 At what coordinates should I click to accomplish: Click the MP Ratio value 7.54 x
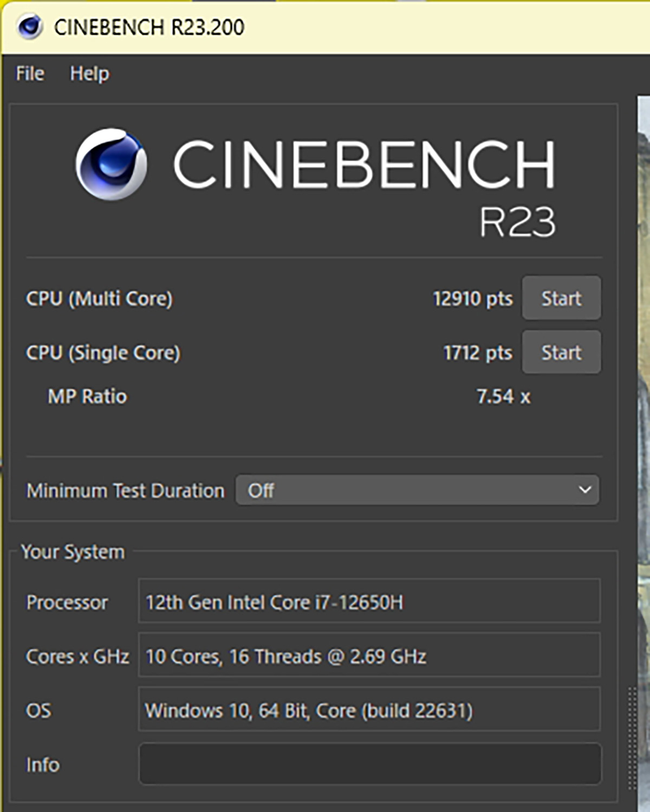(503, 397)
